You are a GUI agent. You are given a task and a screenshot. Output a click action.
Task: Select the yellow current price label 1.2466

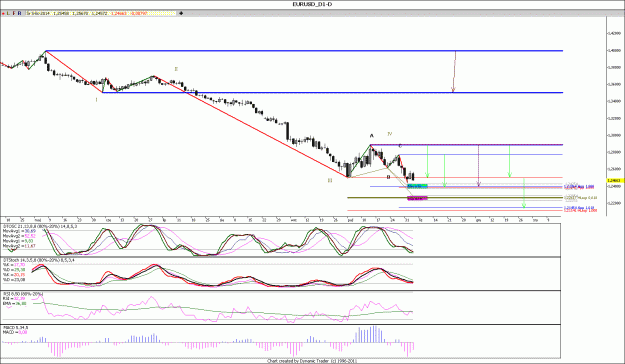tap(615, 181)
